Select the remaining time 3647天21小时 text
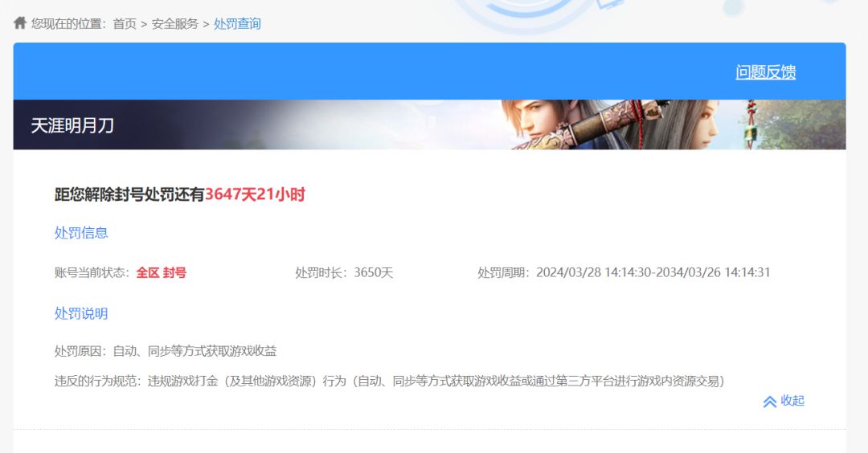Viewport: 868px width, 453px height. (x=256, y=194)
